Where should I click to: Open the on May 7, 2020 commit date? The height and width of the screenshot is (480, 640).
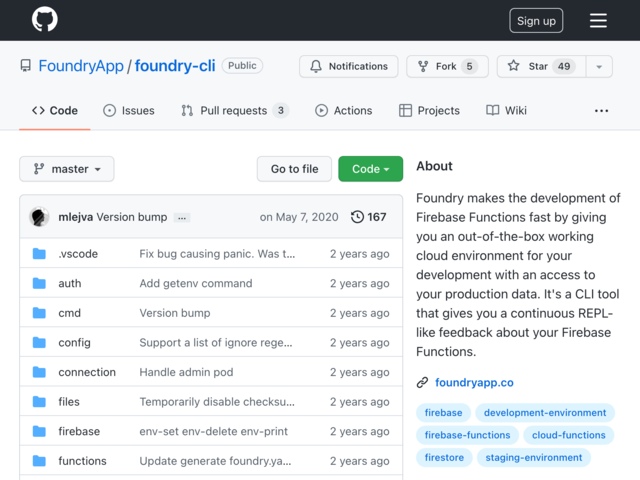click(299, 217)
